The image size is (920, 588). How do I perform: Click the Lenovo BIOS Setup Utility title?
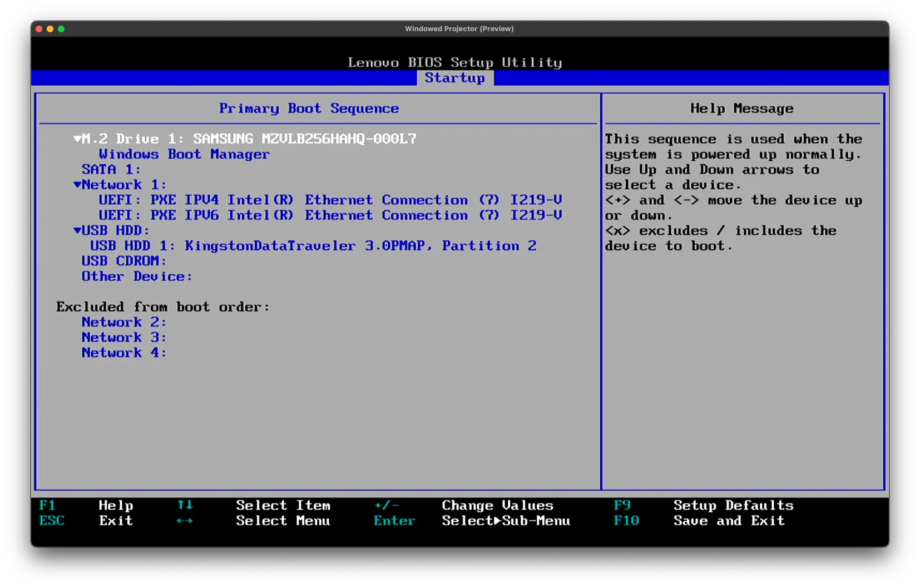455,62
